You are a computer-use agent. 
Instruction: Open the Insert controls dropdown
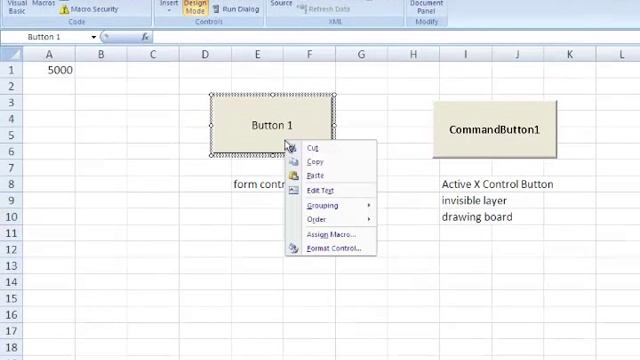[169, 6]
